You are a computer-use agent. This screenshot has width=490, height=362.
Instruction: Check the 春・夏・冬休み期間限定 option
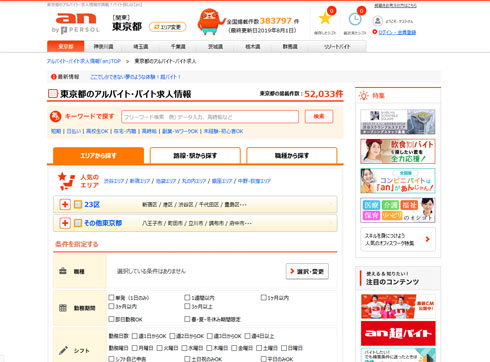(187, 319)
